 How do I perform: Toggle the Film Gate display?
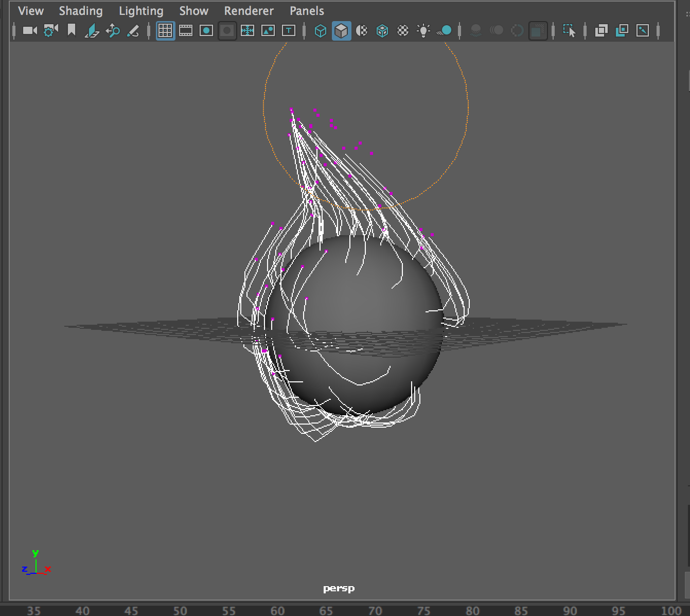tap(186, 31)
